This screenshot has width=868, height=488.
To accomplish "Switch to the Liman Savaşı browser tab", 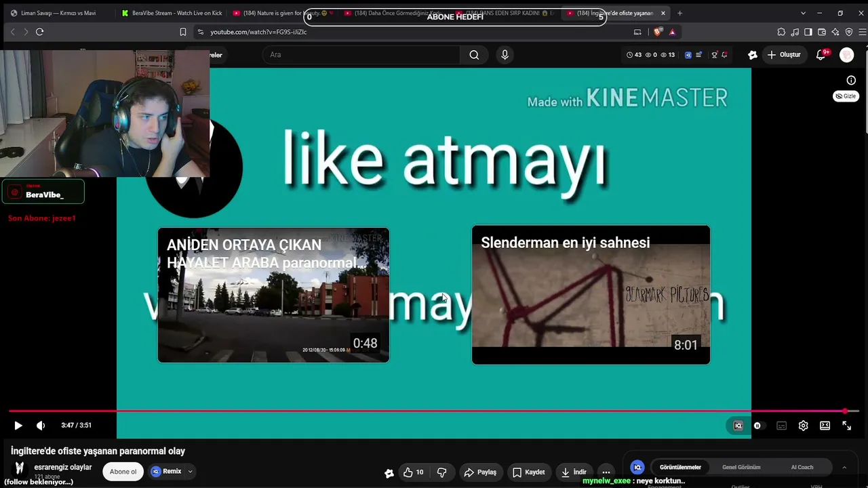I will [58, 13].
